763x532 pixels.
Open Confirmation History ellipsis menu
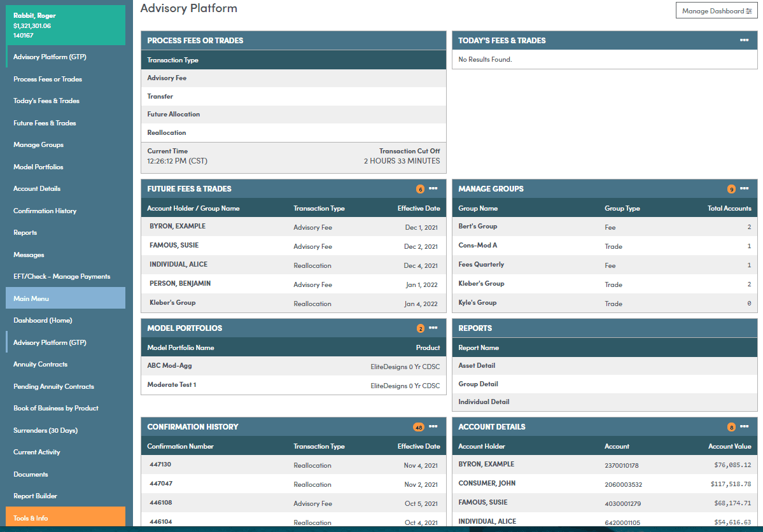click(x=433, y=427)
